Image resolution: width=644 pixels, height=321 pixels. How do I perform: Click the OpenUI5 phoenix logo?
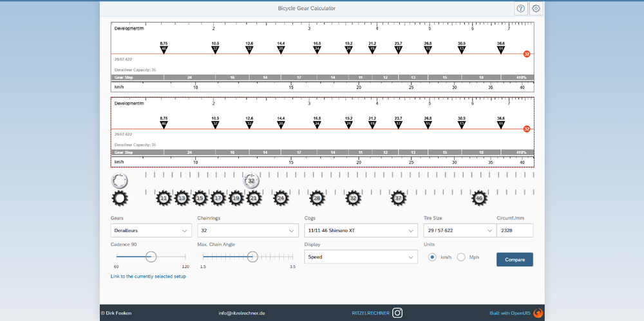pos(538,313)
